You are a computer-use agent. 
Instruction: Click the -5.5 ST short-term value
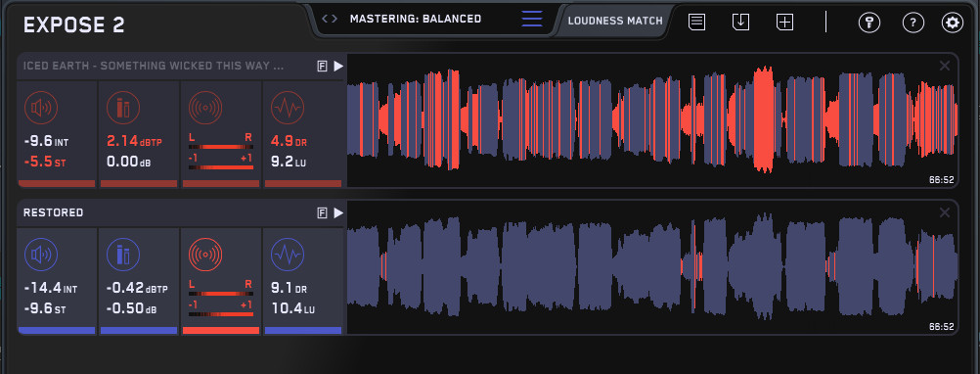click(x=44, y=163)
